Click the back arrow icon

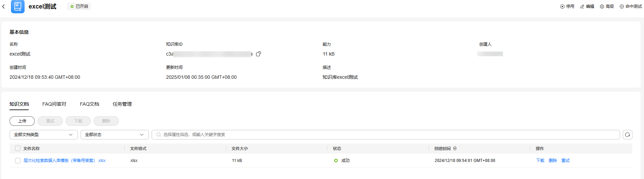3,6
